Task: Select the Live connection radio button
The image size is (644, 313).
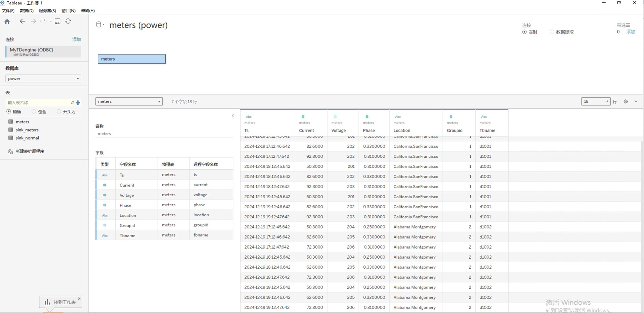Action: click(524, 32)
